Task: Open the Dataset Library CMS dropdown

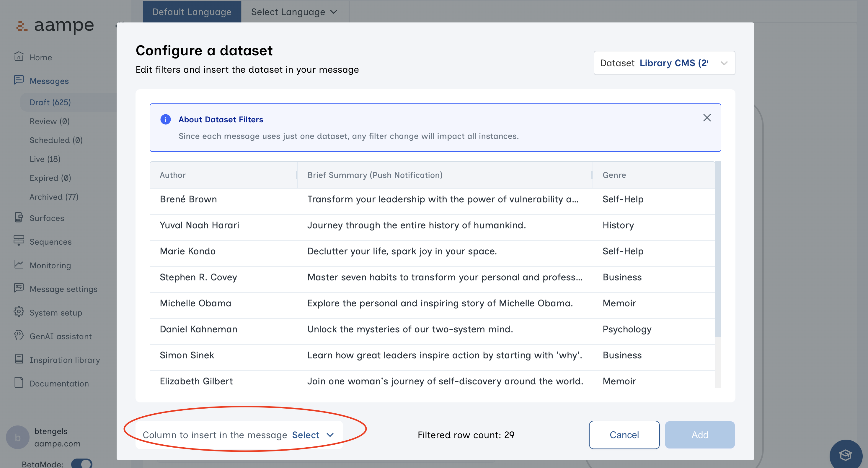Action: [x=664, y=63]
